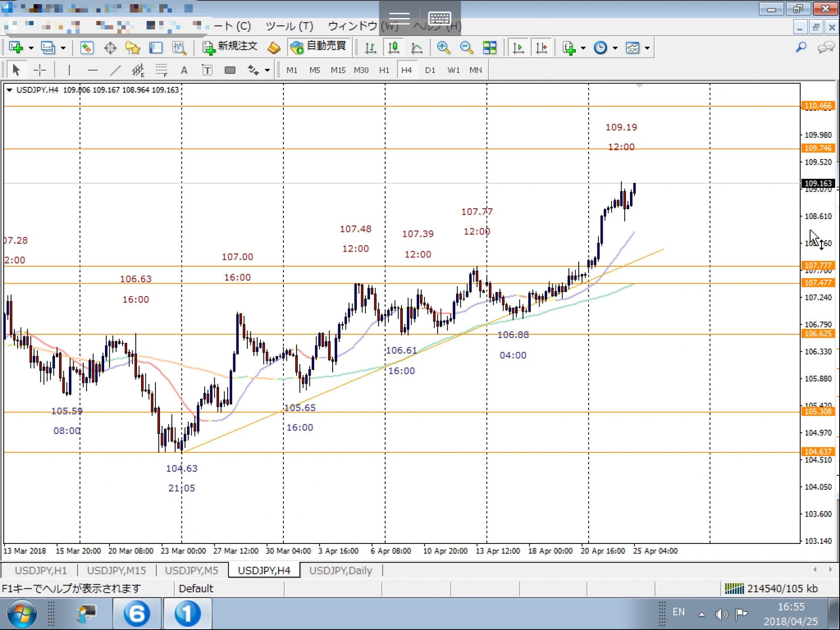Screen dimensions: 840x630
Task: Switch timeframe to M5
Action: (x=315, y=70)
